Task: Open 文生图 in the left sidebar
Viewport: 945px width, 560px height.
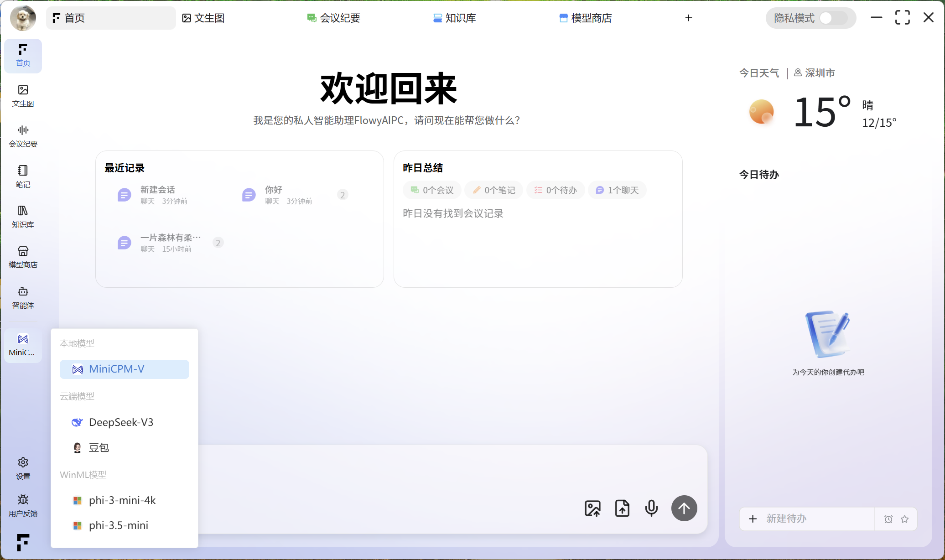Action: 23,96
